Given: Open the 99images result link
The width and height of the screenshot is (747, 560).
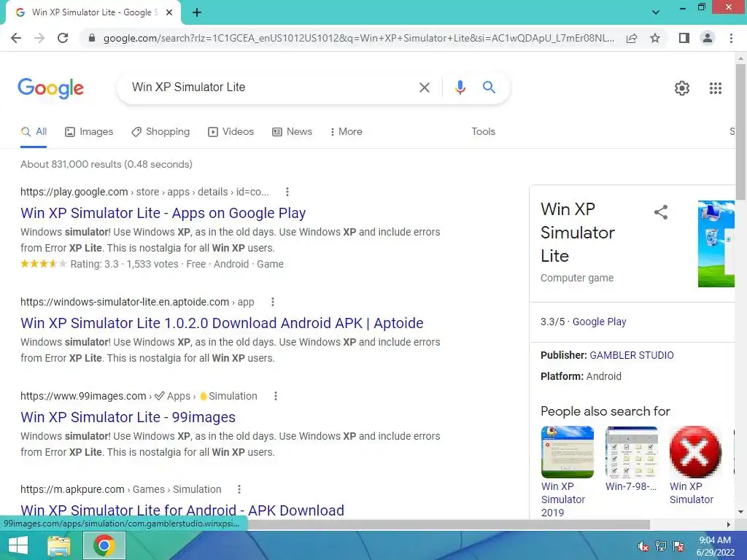Looking at the screenshot, I should pyautogui.click(x=128, y=417).
